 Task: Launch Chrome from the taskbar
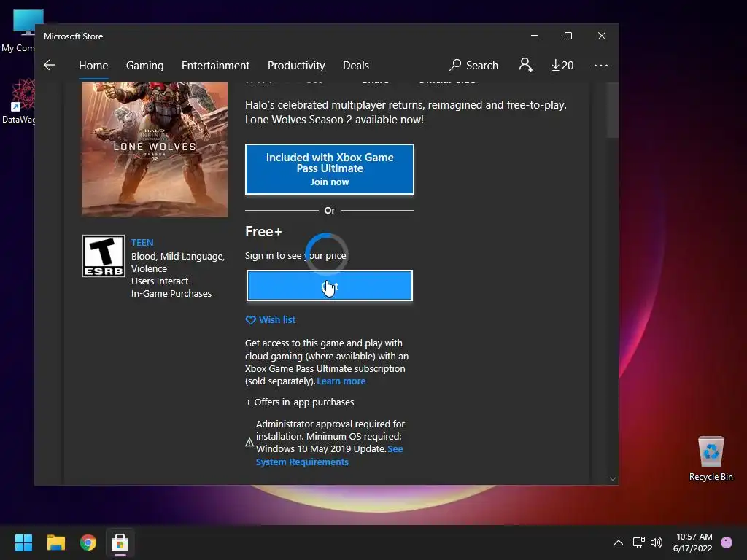tap(88, 542)
